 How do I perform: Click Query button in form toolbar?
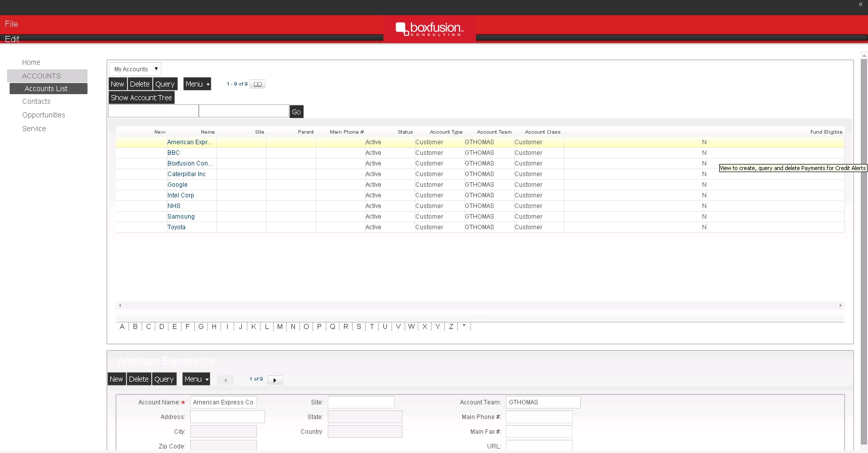pos(164,379)
